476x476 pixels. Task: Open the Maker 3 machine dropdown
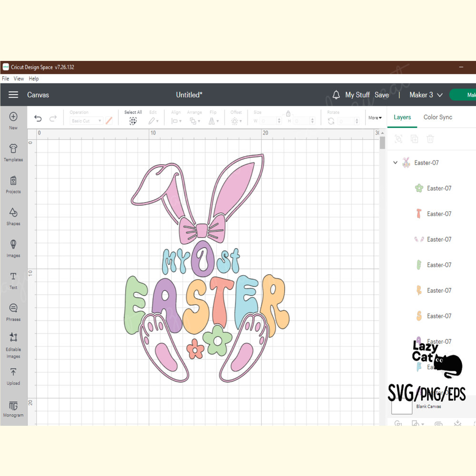tap(425, 95)
